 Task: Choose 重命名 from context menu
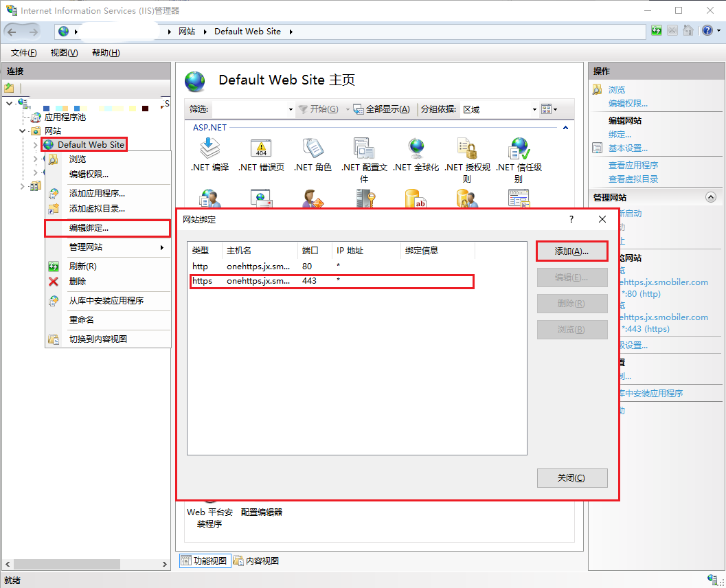[107, 319]
